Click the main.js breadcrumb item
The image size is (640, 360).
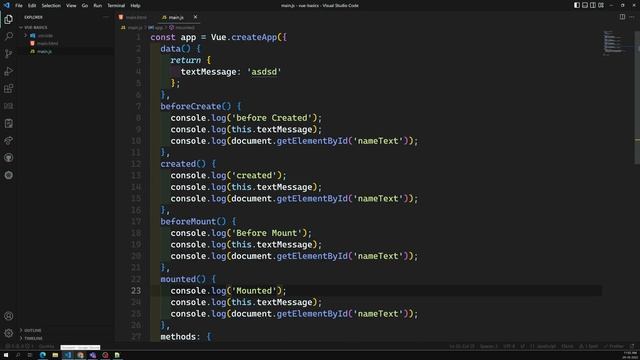(x=132, y=28)
